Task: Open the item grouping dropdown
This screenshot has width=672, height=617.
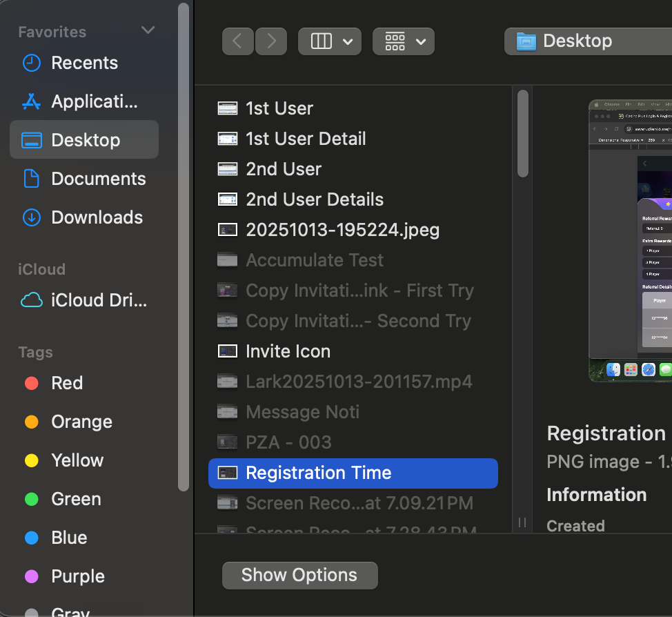Action: tap(404, 41)
